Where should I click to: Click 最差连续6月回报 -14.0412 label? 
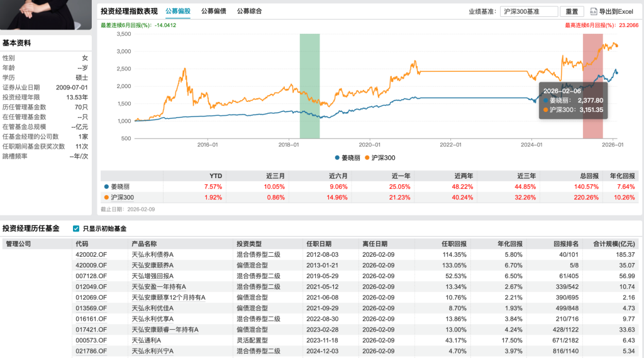[138, 25]
